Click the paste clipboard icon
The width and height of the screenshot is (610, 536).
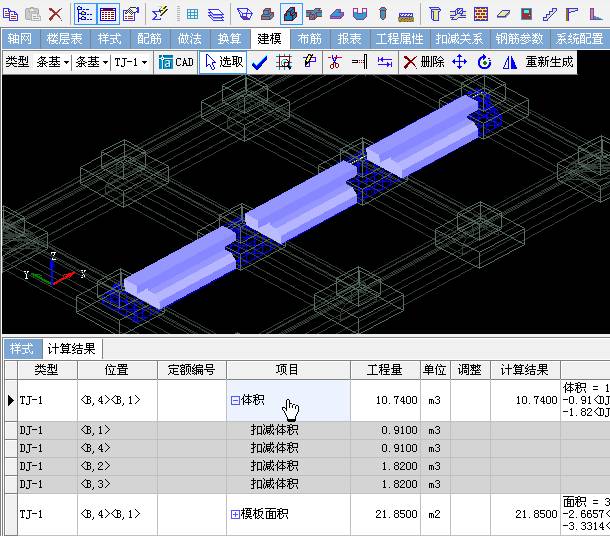(x=33, y=14)
